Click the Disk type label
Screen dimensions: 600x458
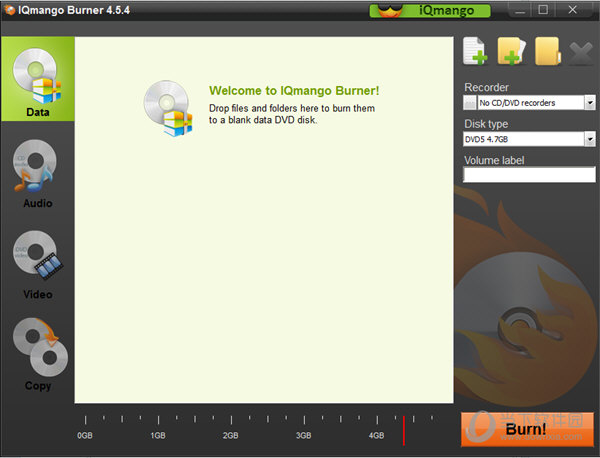[x=486, y=124]
